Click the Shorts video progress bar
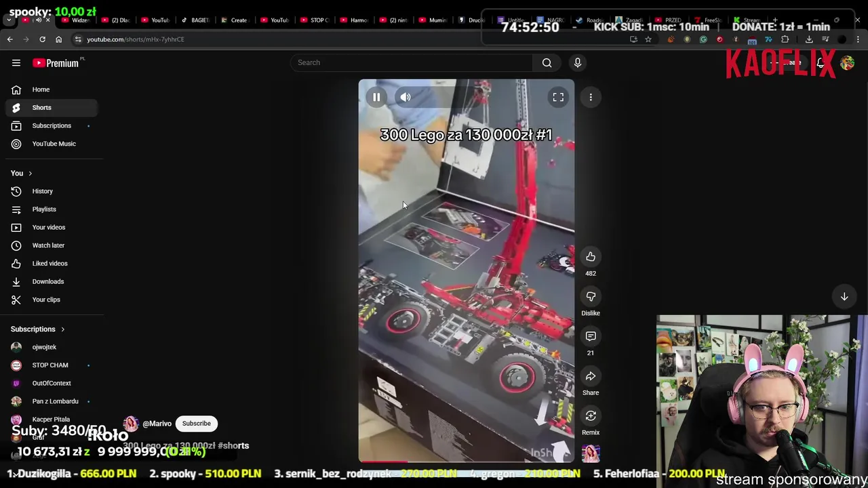This screenshot has height=488, width=868. [x=467, y=462]
